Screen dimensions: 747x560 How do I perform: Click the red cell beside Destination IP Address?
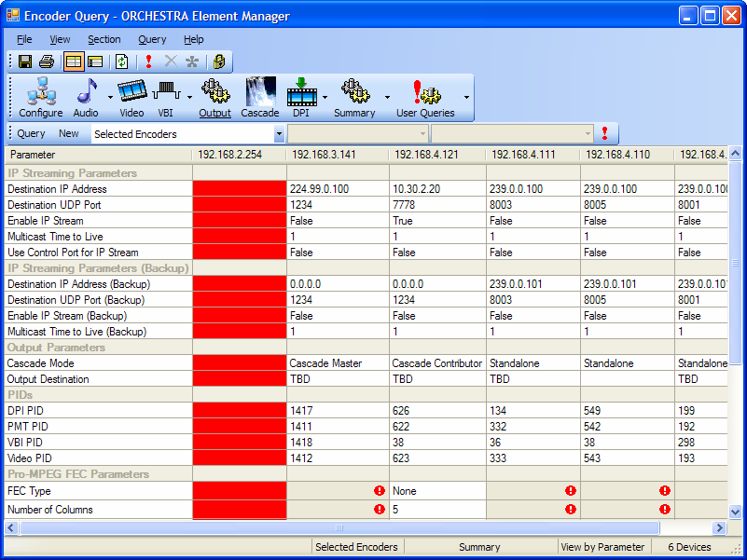[240, 189]
